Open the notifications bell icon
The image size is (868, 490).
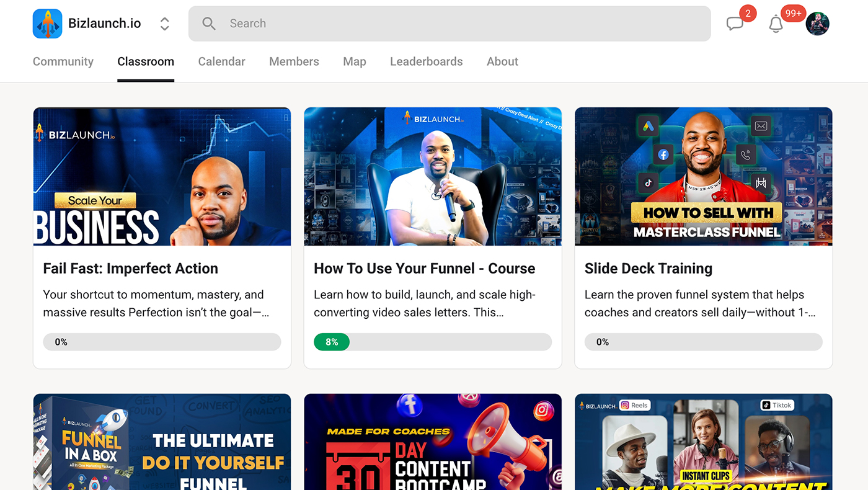point(776,24)
